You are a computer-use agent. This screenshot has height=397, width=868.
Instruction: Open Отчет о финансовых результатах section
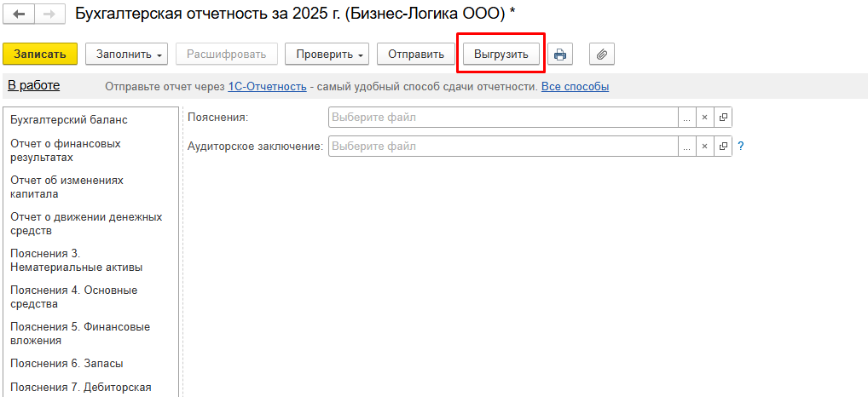pos(66,151)
